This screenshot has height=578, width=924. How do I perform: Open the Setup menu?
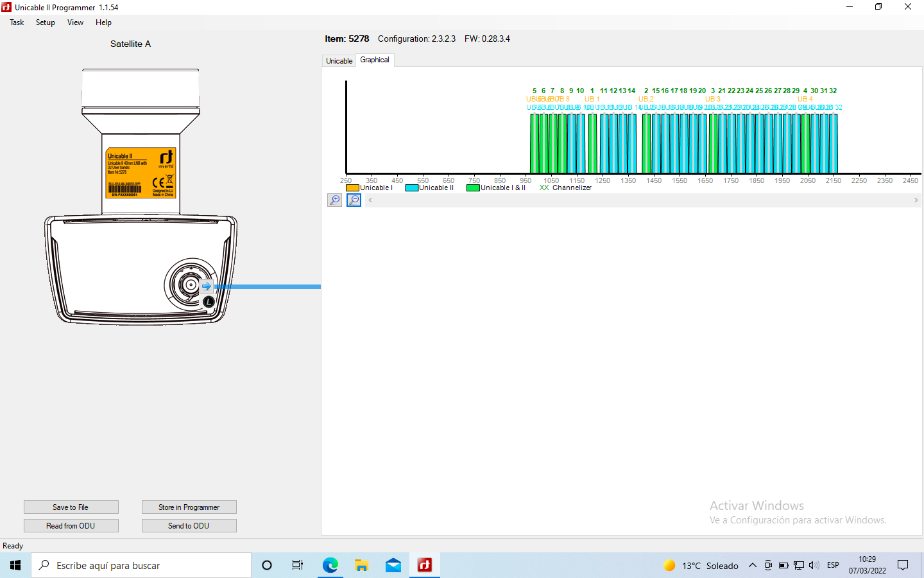45,22
